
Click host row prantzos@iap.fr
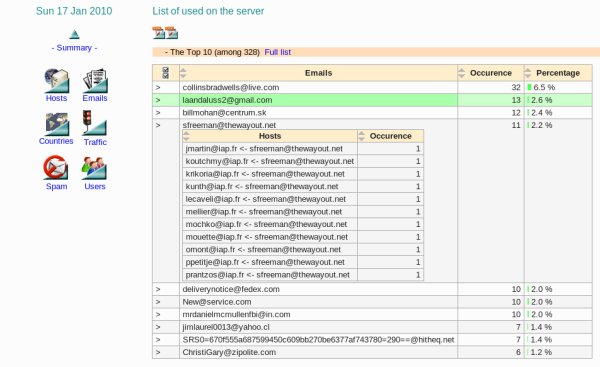coord(303,275)
